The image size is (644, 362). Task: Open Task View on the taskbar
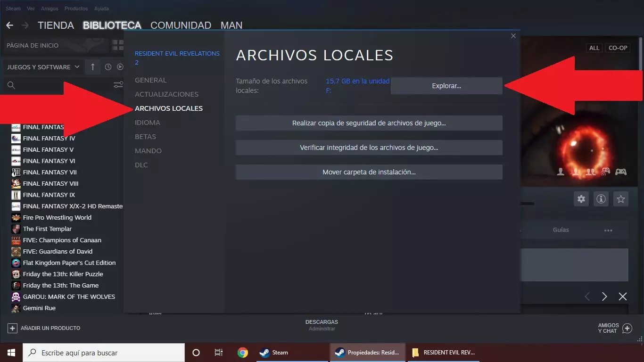(x=219, y=353)
